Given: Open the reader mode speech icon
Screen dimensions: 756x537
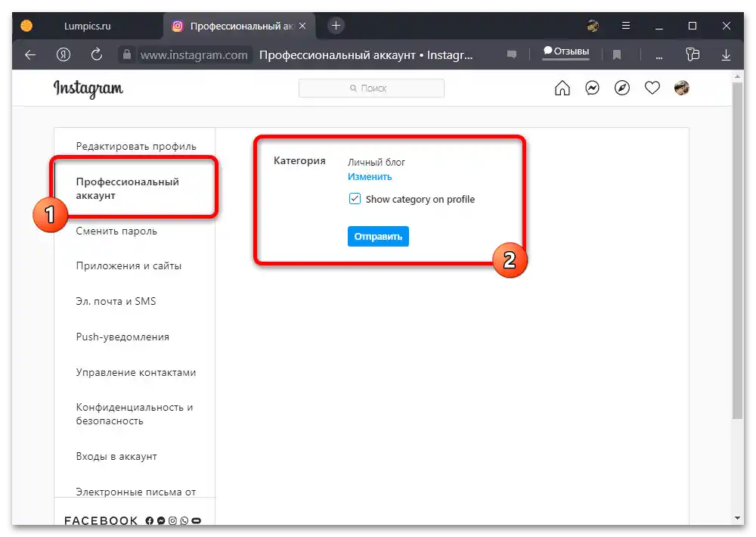Looking at the screenshot, I should click(x=512, y=54).
